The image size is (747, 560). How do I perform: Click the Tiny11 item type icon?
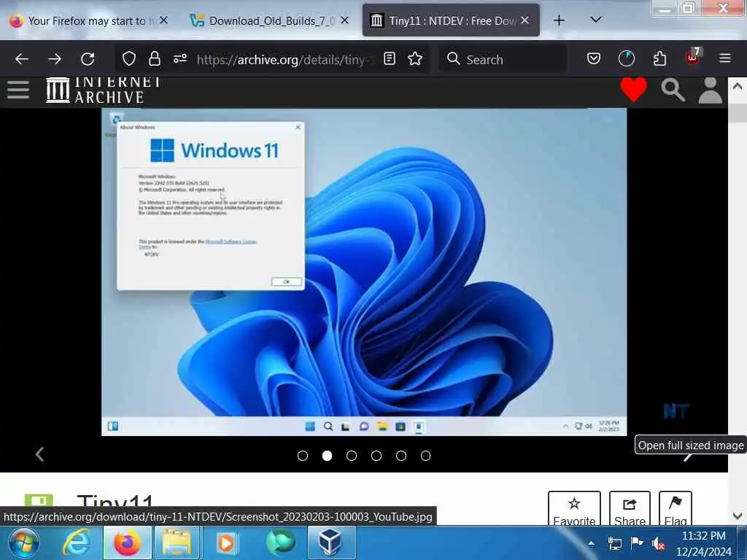tap(39, 500)
